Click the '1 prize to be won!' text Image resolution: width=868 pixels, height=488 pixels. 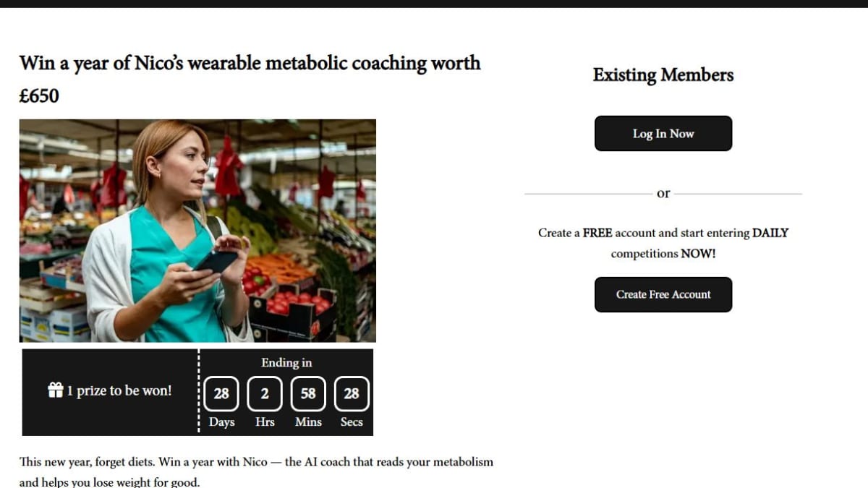tap(119, 390)
